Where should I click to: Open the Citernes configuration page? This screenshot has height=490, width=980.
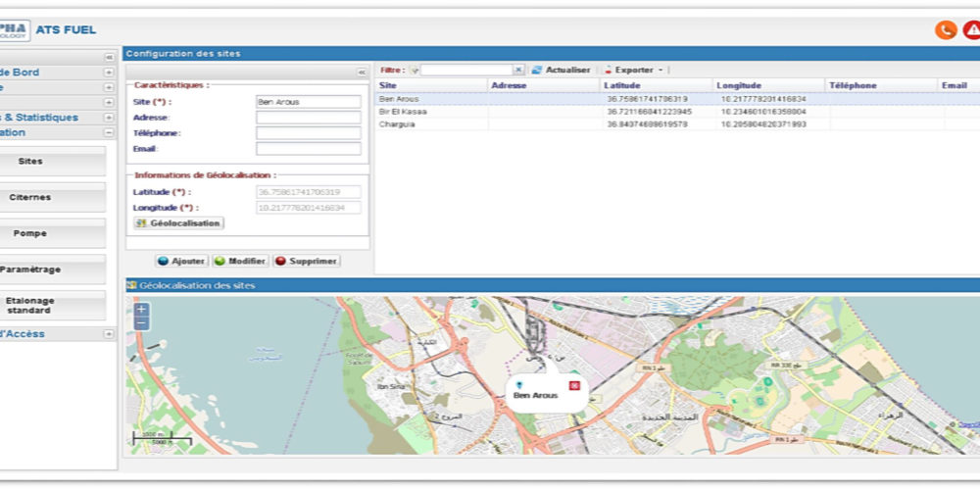(x=31, y=197)
